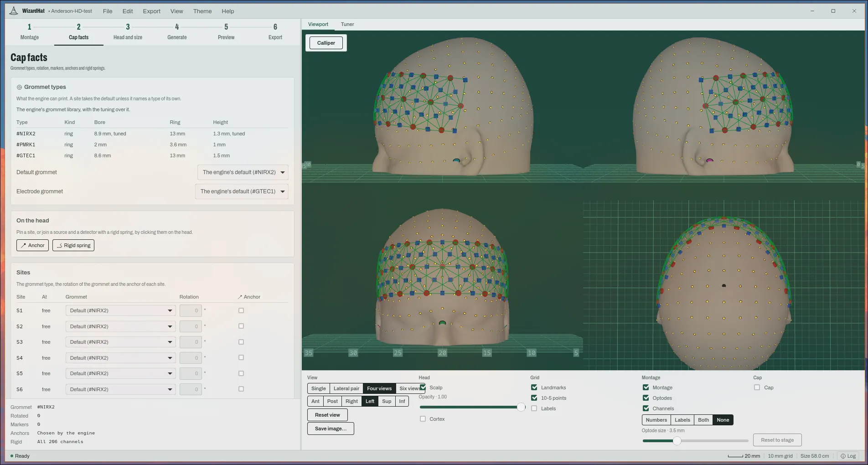Click the Grommet types target icon

[19, 87]
